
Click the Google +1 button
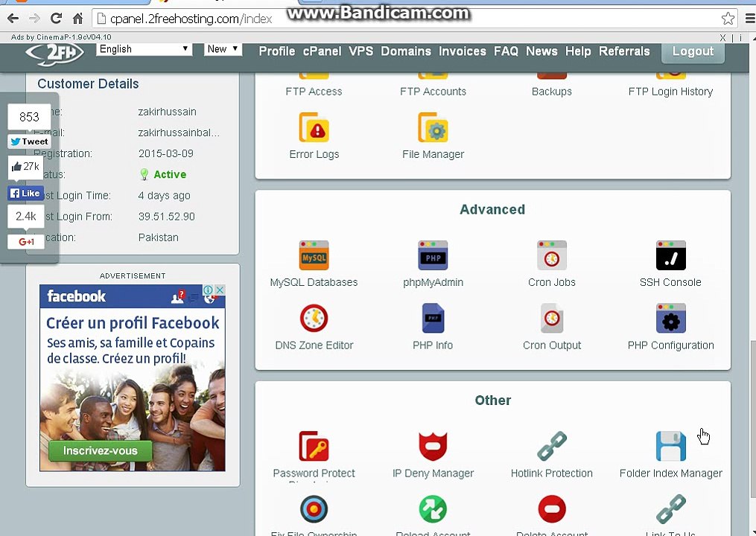26,241
